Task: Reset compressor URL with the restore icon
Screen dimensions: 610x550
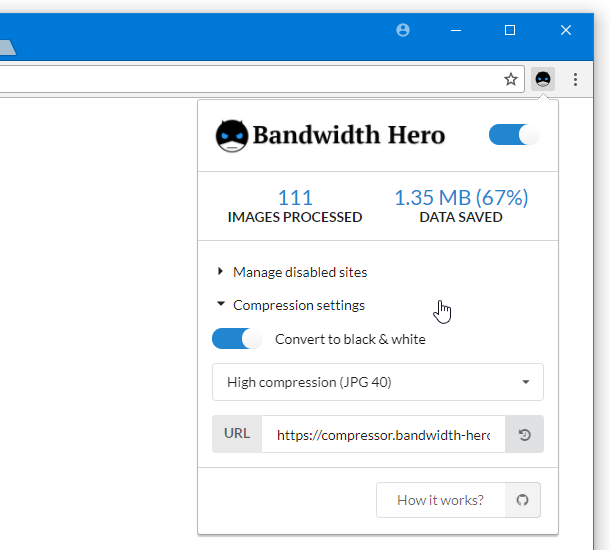Action: tap(524, 434)
